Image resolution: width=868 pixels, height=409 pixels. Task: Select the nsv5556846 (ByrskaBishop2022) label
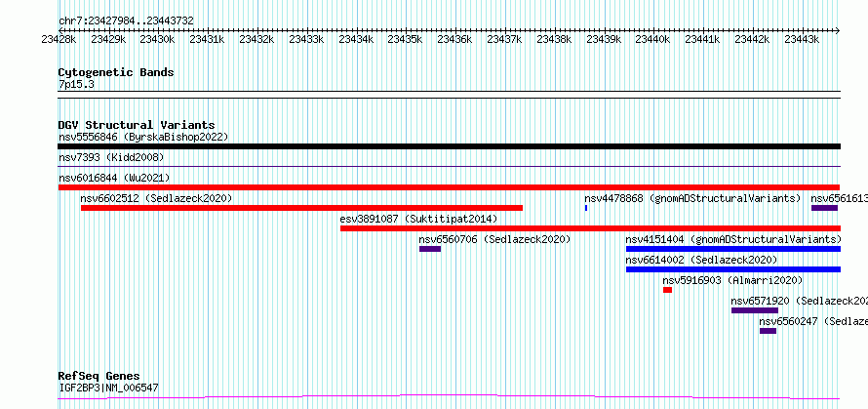(143, 137)
